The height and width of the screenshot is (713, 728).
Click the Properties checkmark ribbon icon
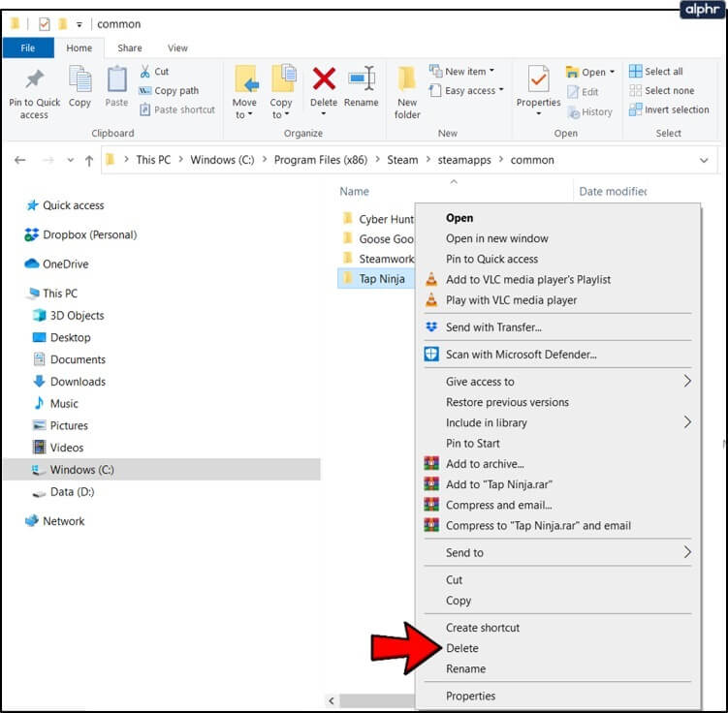538,79
